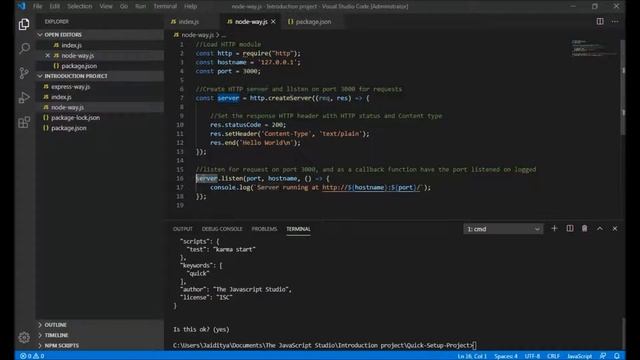Screen dimensions: 640x360
Task: Close node-way.js in Open Editors list
Action: [47, 56]
